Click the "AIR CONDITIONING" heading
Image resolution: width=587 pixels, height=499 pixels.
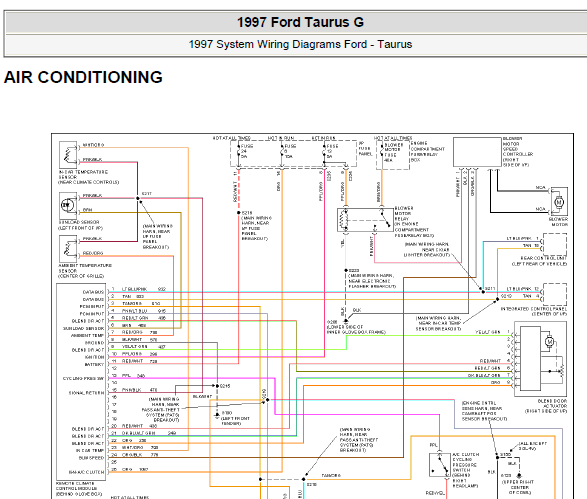83,77
